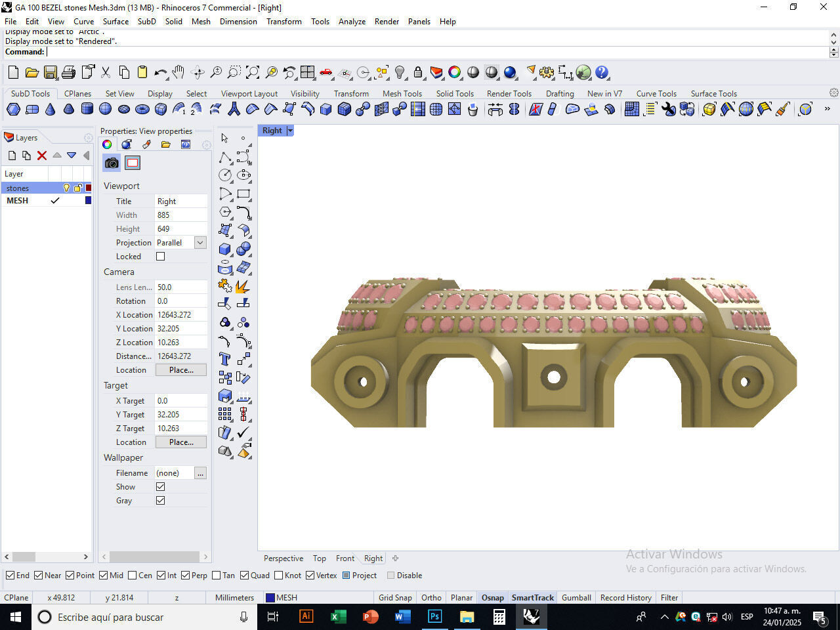Open the Material properties paintbrush icon
The image size is (840, 630).
146,144
